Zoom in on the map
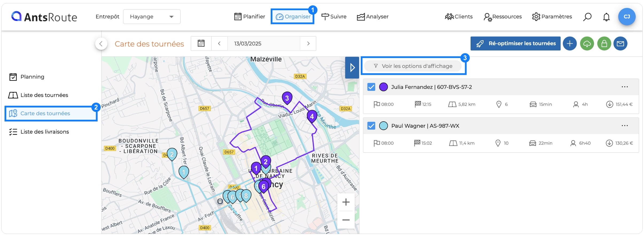 pos(346,202)
